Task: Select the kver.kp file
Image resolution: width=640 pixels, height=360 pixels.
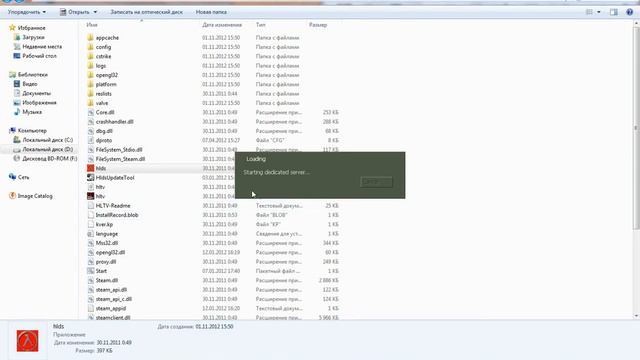Action: 104,224
